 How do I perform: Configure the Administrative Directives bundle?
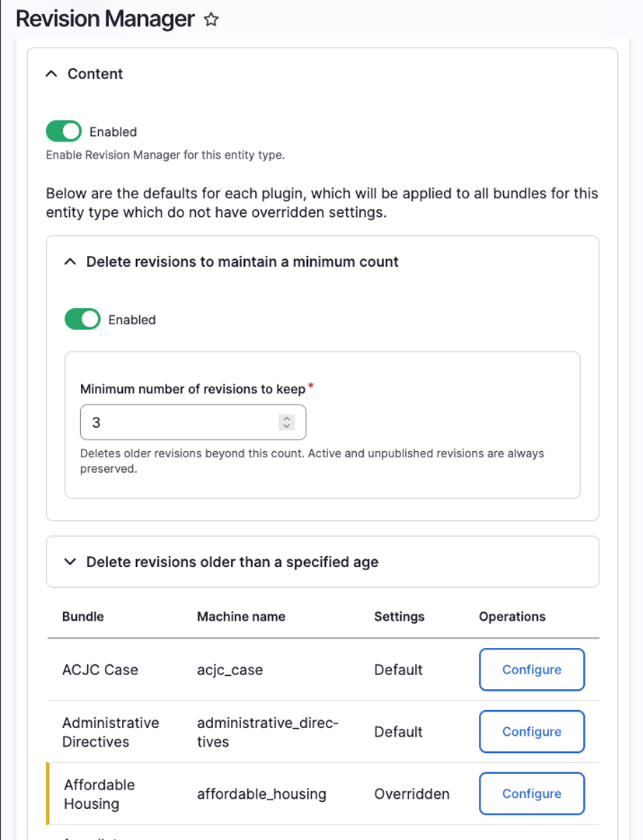click(531, 732)
